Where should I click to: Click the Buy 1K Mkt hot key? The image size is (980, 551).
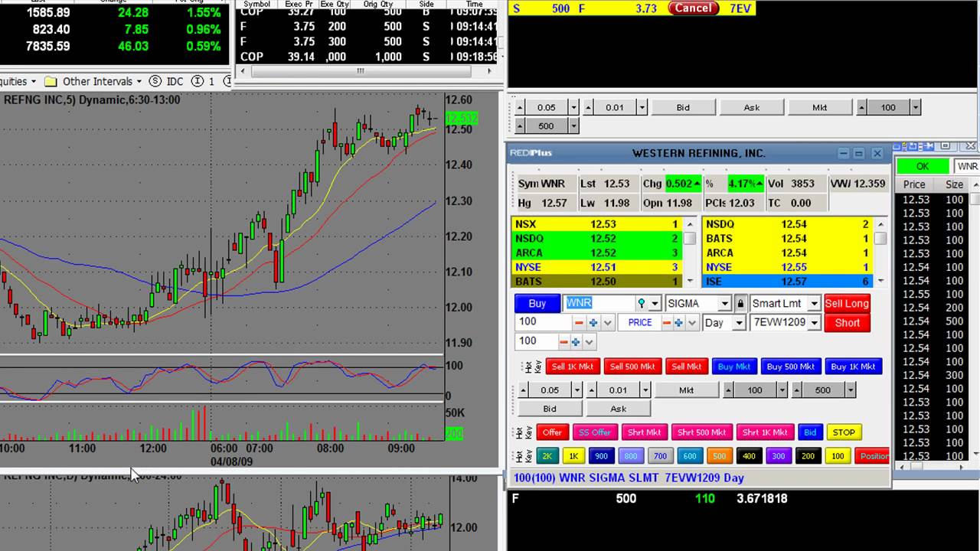(853, 367)
